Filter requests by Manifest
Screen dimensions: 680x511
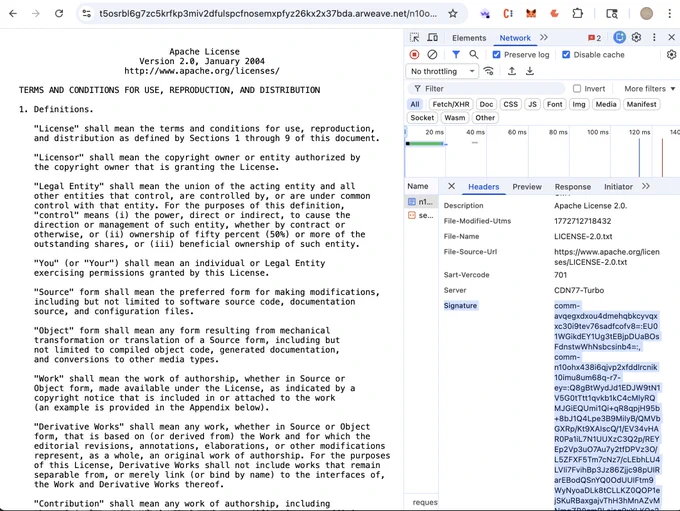(641, 104)
